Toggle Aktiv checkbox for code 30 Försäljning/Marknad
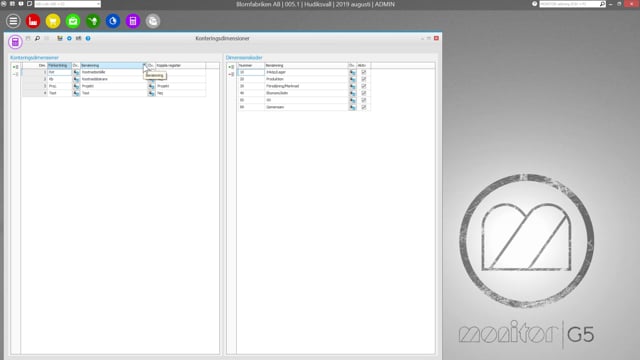Screen dimensions: 640x360 click(364, 86)
